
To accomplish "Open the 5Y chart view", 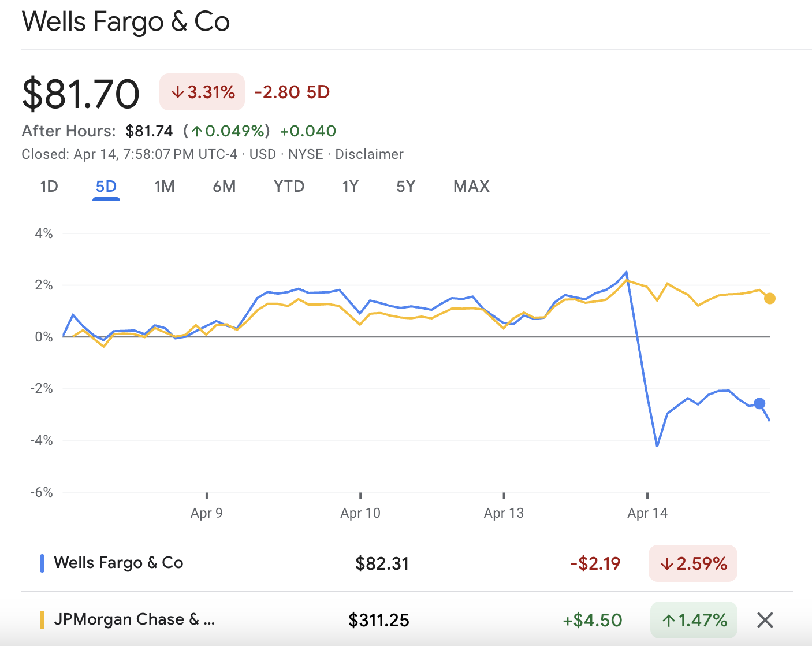I will pos(405,186).
